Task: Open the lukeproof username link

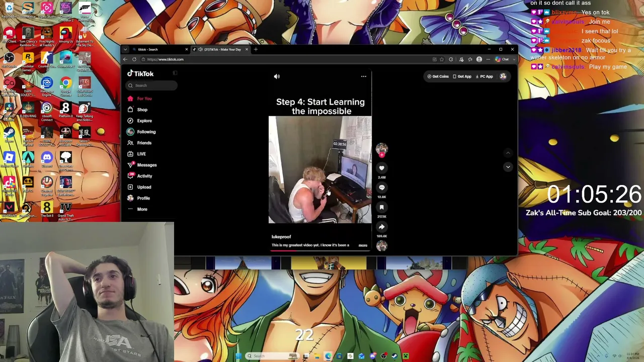Action: pos(281,237)
